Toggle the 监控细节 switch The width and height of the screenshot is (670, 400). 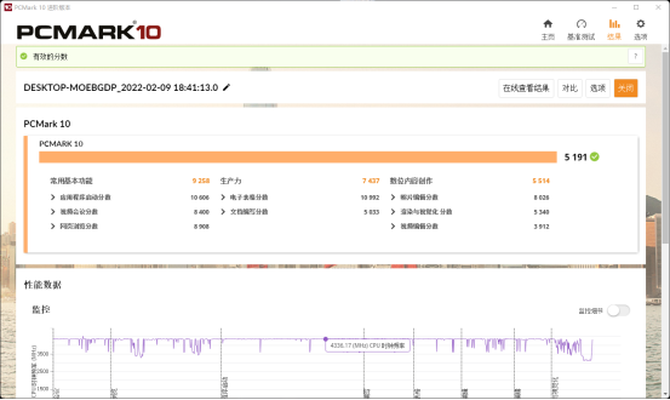pos(618,310)
